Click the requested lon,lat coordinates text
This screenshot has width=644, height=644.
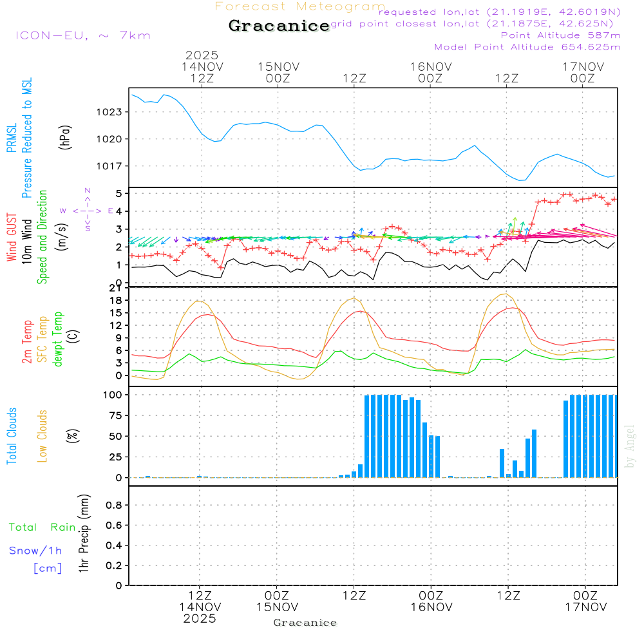point(500,12)
